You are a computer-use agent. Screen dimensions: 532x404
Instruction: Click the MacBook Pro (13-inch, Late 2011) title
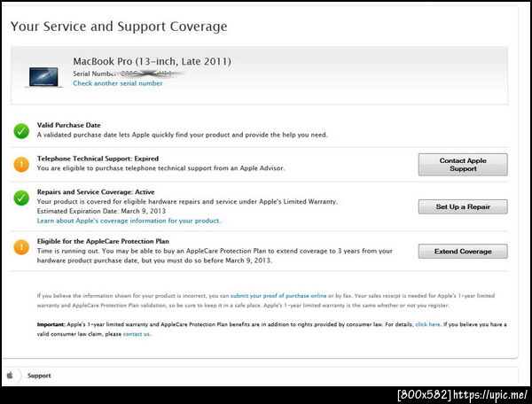coord(152,61)
